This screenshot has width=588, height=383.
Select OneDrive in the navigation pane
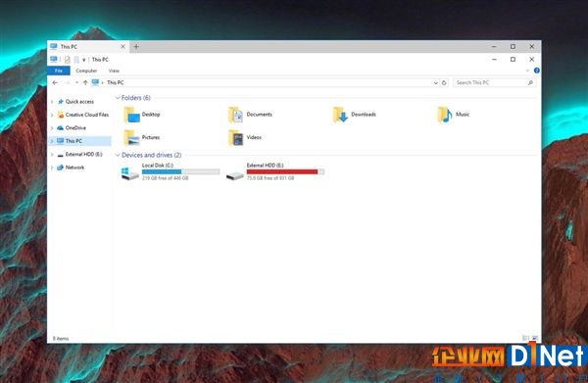pyautogui.click(x=75, y=127)
